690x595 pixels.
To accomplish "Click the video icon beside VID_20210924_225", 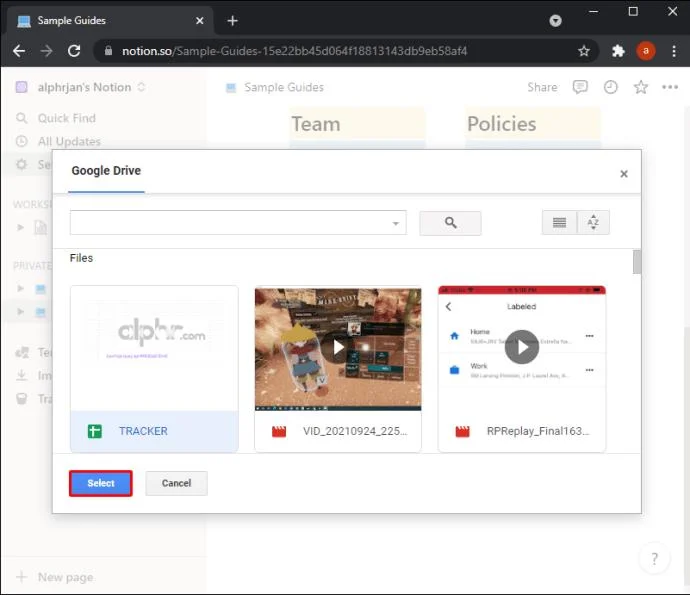I will click(279, 431).
